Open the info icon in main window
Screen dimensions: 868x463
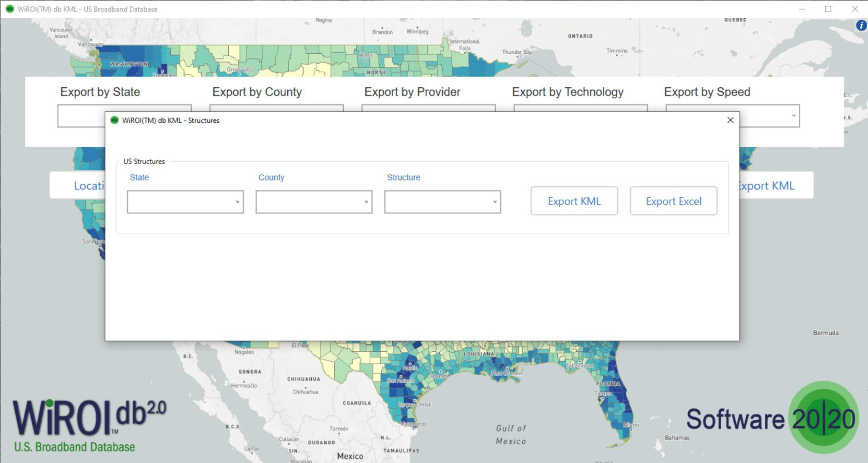click(861, 25)
